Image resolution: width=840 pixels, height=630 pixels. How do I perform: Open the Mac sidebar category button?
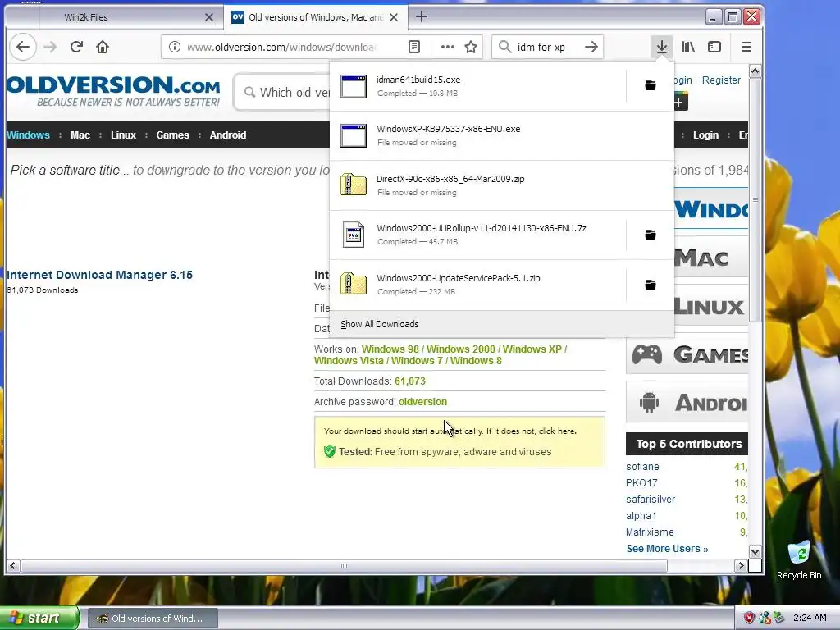tap(710, 258)
